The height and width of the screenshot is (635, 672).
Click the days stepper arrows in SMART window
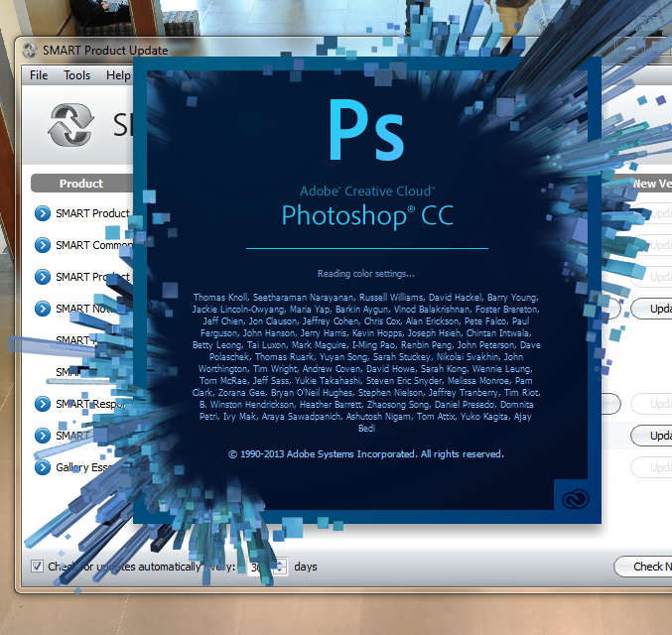(x=280, y=567)
